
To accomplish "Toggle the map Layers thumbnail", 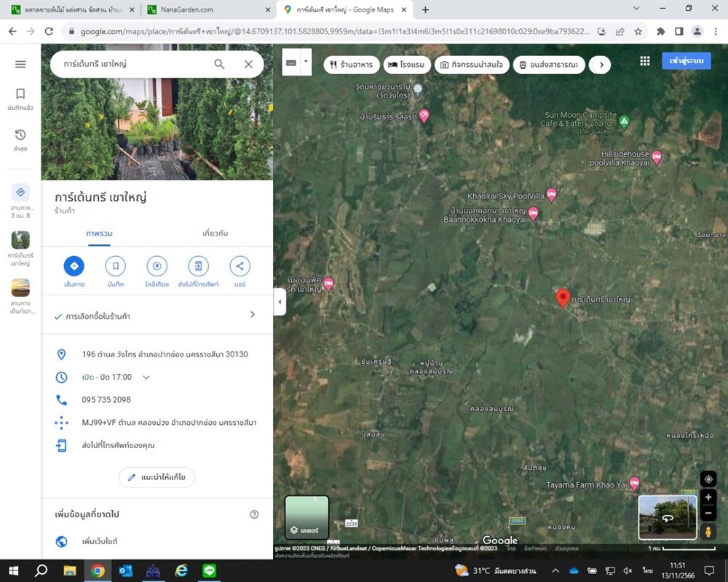I will point(306,517).
